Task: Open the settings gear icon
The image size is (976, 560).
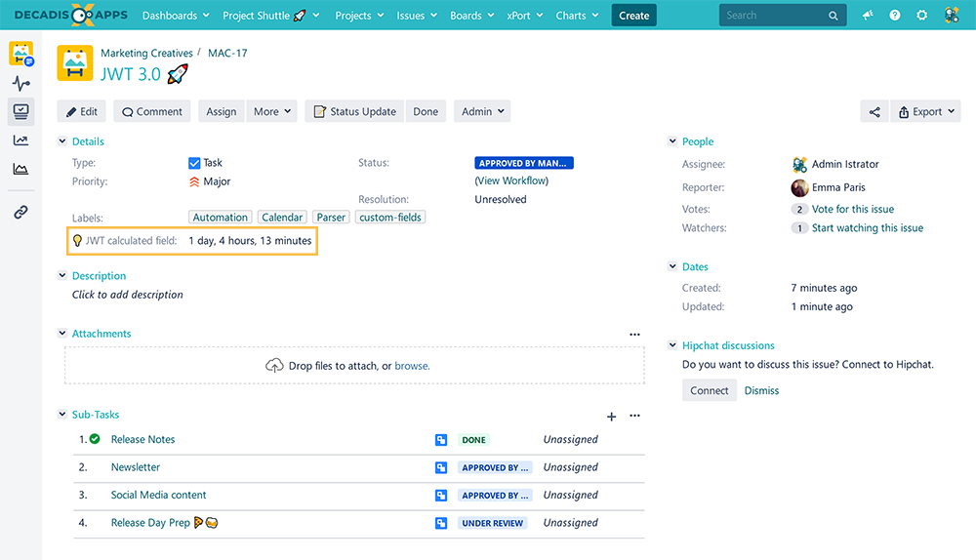Action: coord(922,15)
